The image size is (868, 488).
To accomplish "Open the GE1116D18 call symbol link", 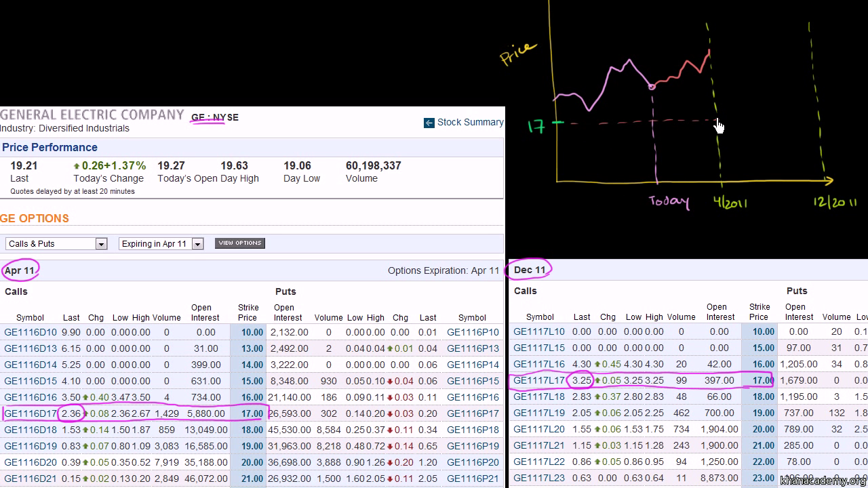I will (x=31, y=430).
